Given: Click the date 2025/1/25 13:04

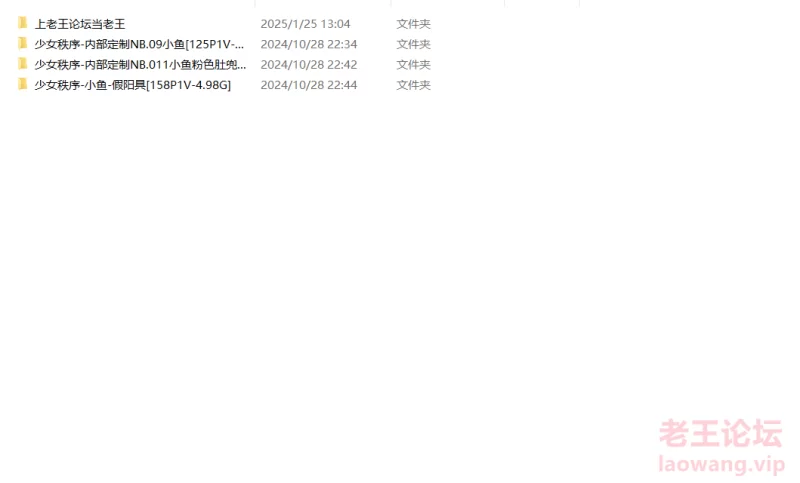Looking at the screenshot, I should point(305,24).
